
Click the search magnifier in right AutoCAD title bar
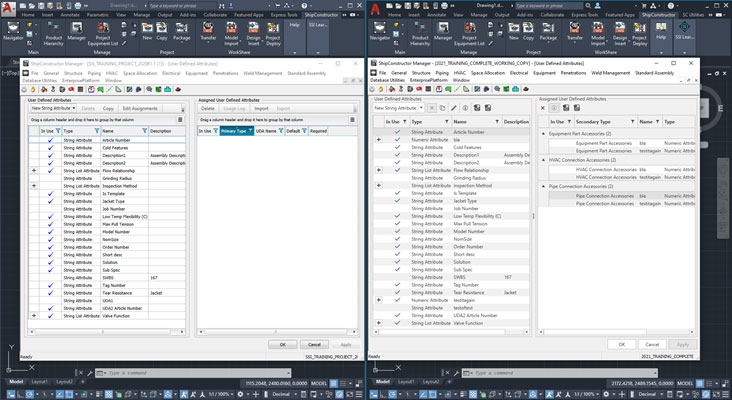pos(588,6)
